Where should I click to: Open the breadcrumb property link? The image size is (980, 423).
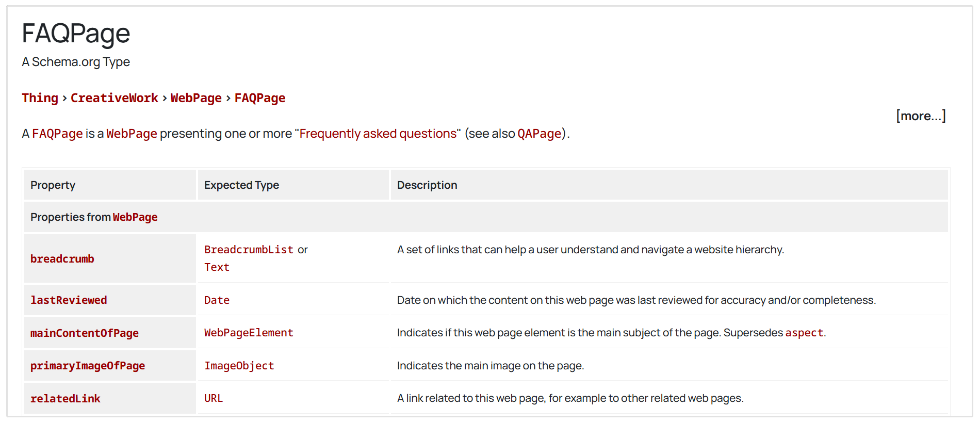coord(62,259)
